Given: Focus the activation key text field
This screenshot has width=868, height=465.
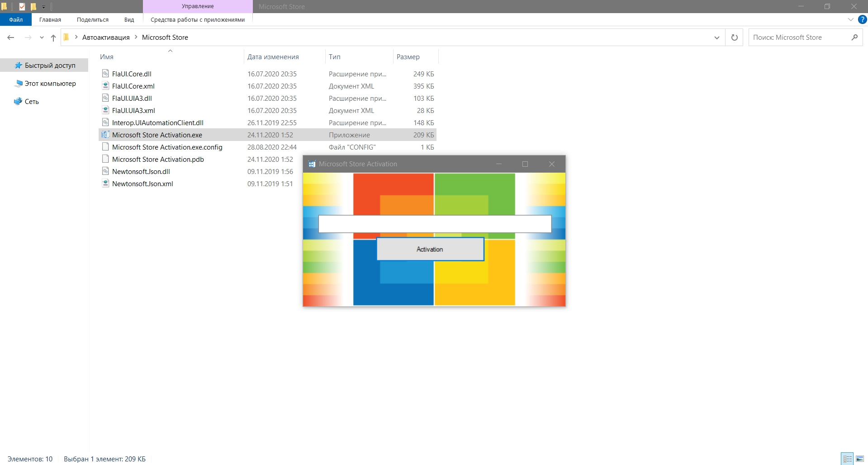Looking at the screenshot, I should point(435,224).
